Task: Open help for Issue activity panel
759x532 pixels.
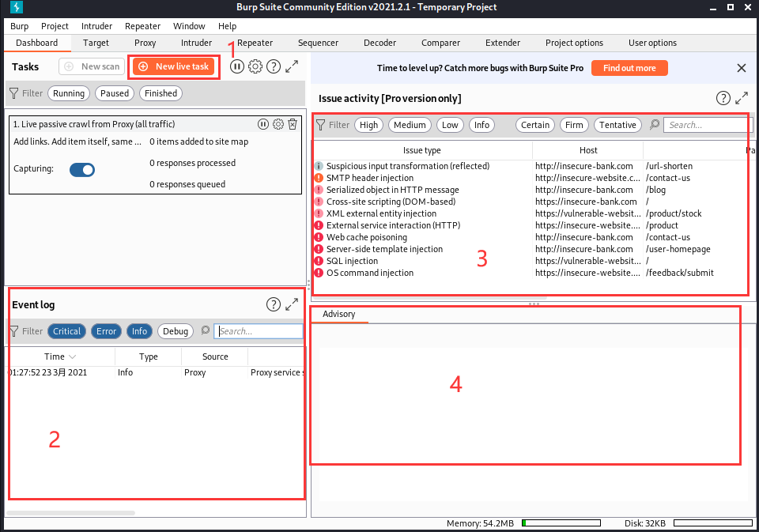Action: [x=723, y=98]
